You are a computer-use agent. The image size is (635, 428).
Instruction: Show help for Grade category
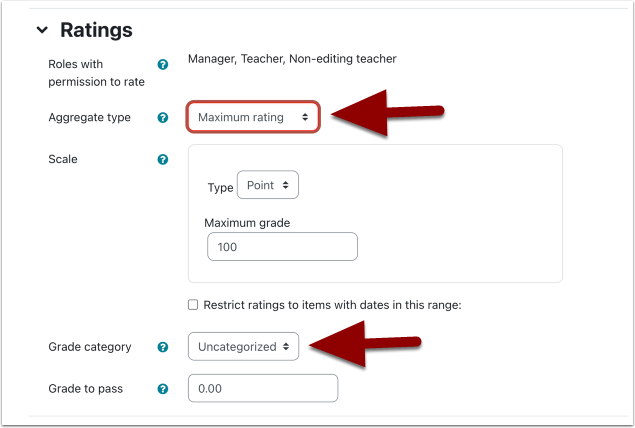163,348
